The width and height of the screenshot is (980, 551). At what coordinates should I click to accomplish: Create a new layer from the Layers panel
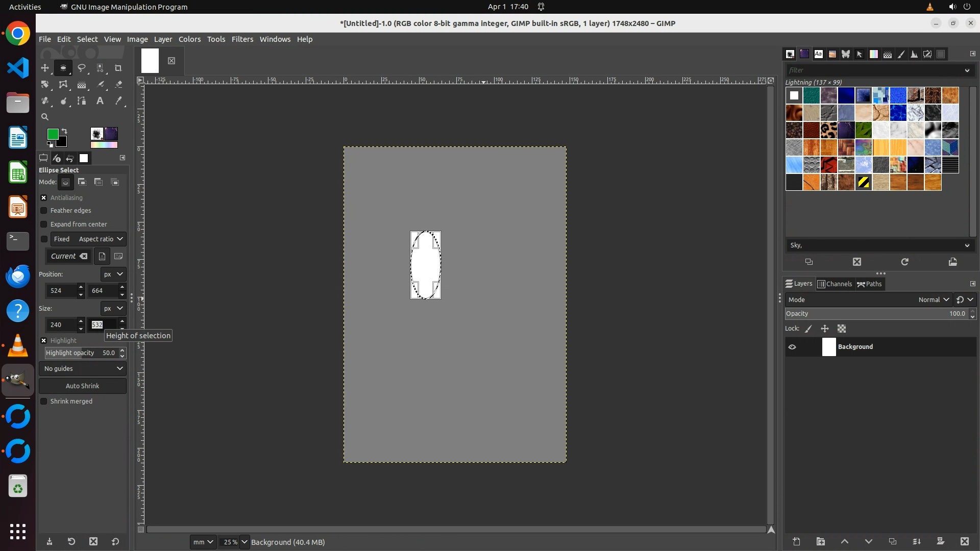(x=796, y=541)
